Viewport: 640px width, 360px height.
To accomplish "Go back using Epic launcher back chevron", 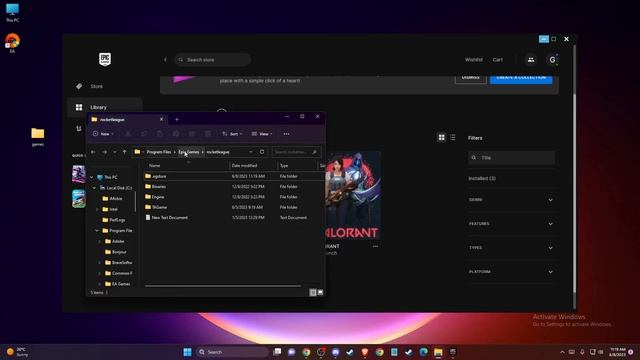I will [x=165, y=60].
